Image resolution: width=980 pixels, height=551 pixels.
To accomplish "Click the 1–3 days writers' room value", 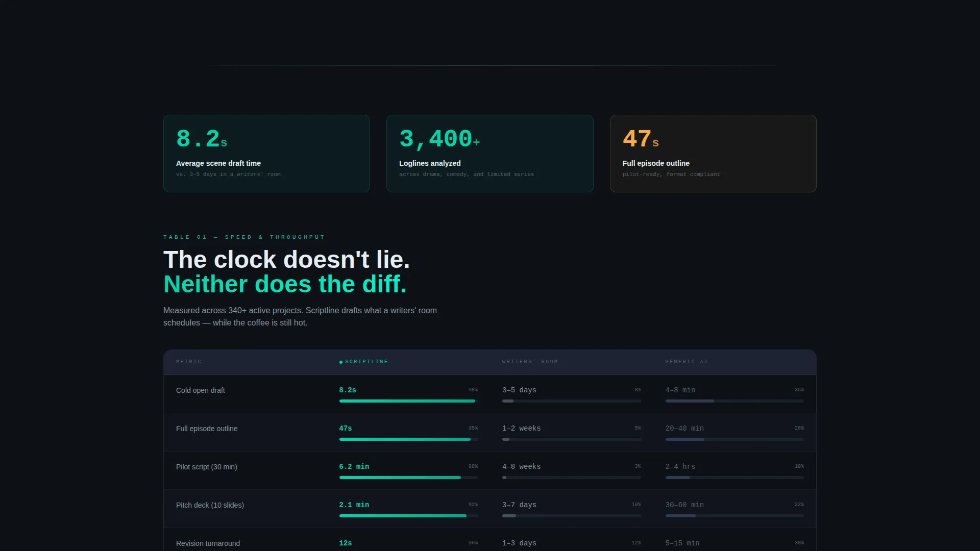I will click(519, 543).
